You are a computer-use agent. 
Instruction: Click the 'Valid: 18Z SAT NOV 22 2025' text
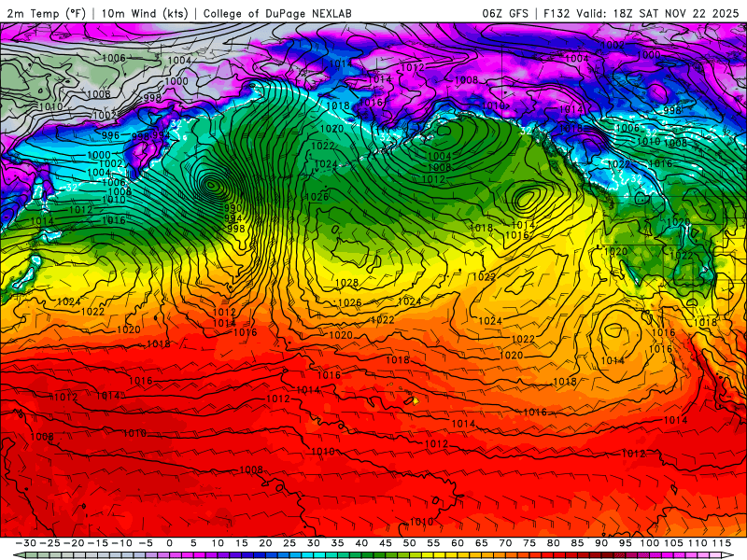click(657, 13)
